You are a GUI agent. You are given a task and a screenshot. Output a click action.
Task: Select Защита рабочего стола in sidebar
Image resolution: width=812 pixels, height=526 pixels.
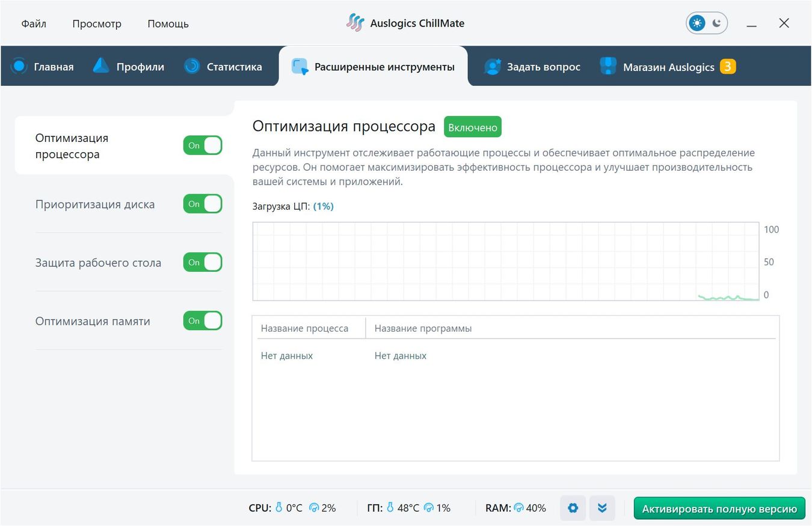98,263
